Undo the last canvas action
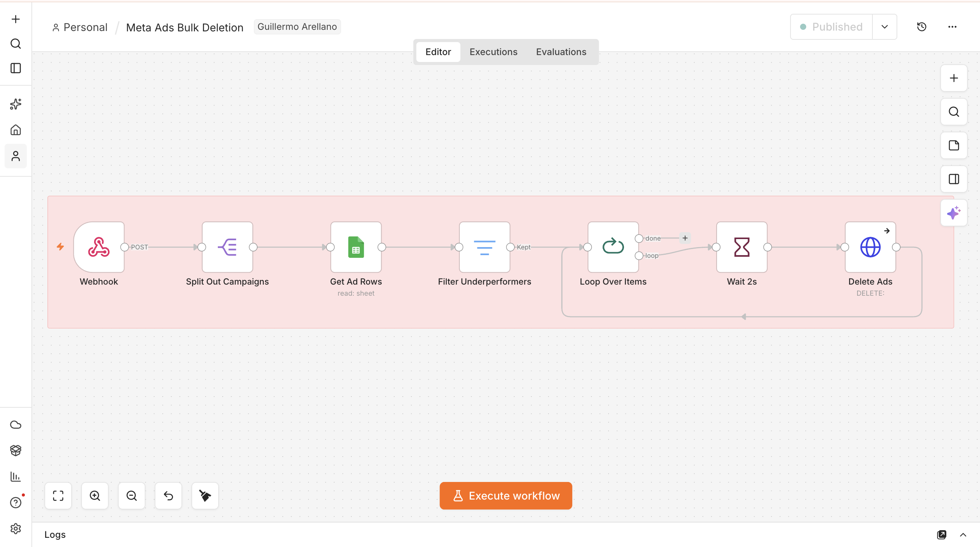Viewport: 980px width, 547px height. coord(168,496)
